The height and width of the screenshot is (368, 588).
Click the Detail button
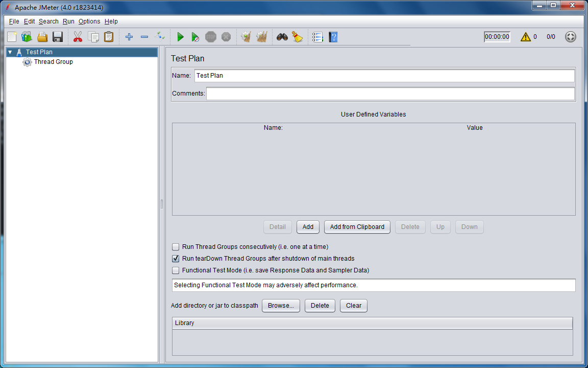(x=278, y=227)
